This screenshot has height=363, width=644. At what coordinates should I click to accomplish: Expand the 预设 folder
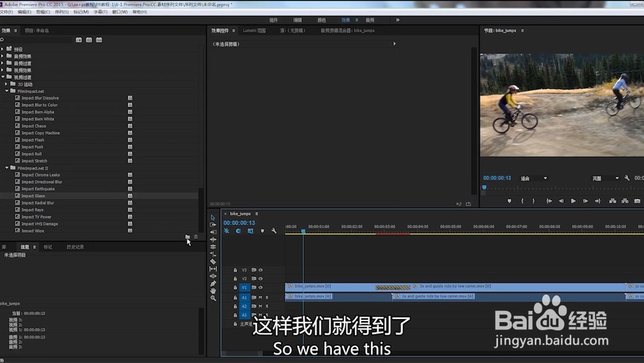(x=3, y=49)
